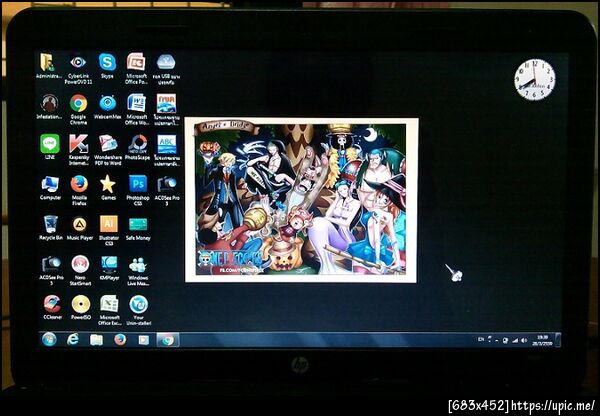Launch Nero StartSmart desktop shortcut
Image resolution: width=600 pixels, height=416 pixels.
click(80, 270)
